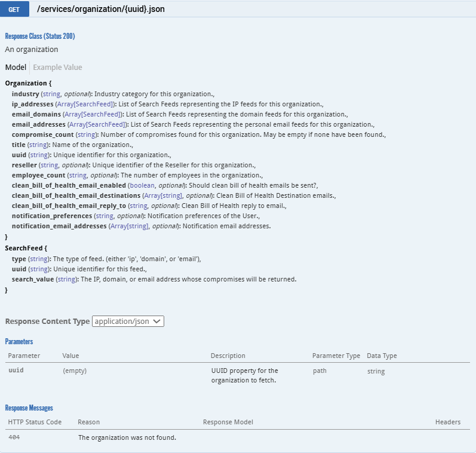This screenshot has width=476, height=453.
Task: Open the Response Content Type dropdown
Action: click(128, 322)
